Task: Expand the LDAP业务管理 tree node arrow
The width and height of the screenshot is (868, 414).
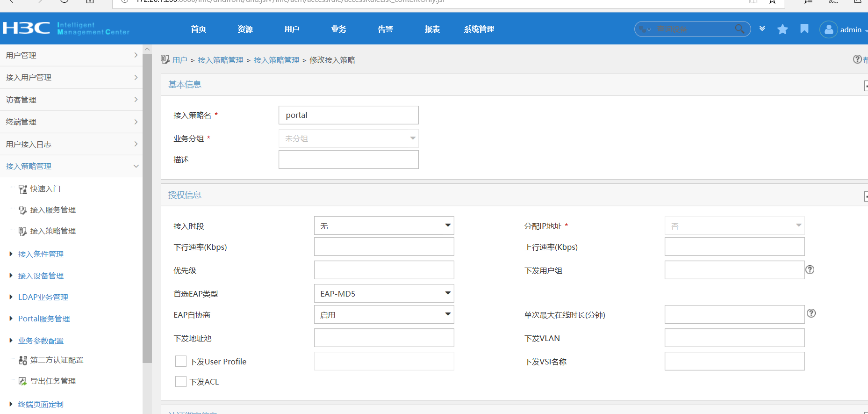Action: tap(11, 297)
